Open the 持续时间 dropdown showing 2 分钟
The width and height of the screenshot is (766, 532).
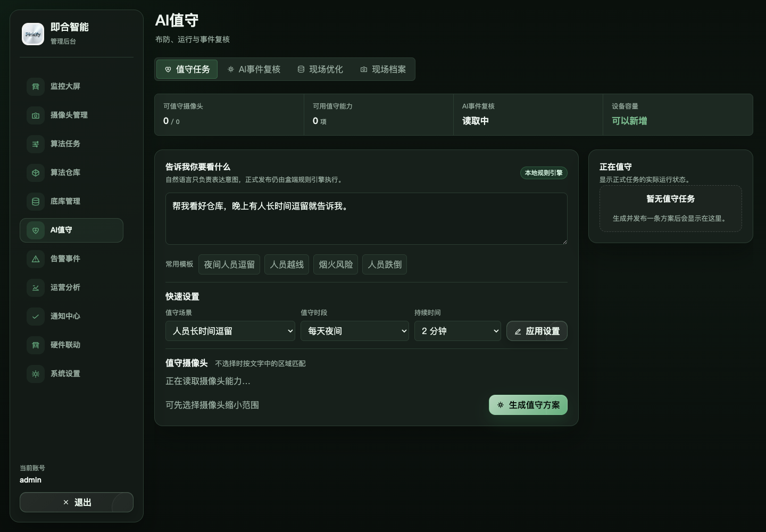(457, 331)
